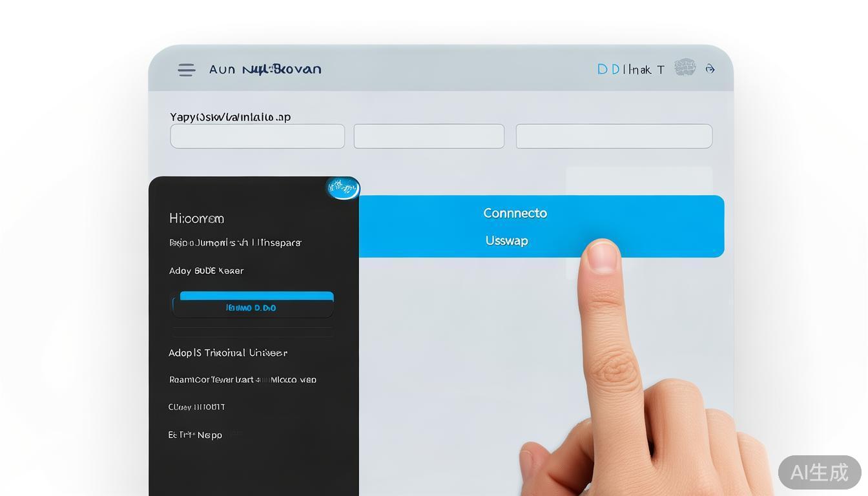The width and height of the screenshot is (868, 496).
Task: Open the "Jumonl's" sidebar menu entry
Action: click(235, 243)
